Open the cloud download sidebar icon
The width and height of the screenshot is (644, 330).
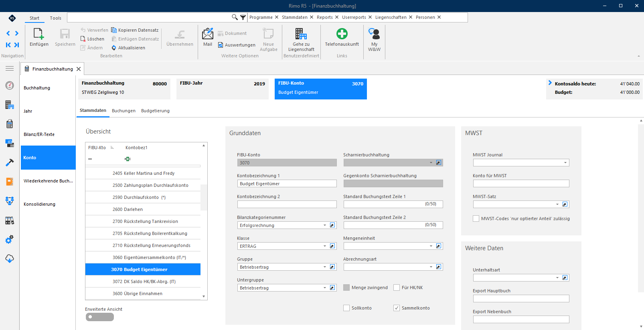tap(10, 259)
